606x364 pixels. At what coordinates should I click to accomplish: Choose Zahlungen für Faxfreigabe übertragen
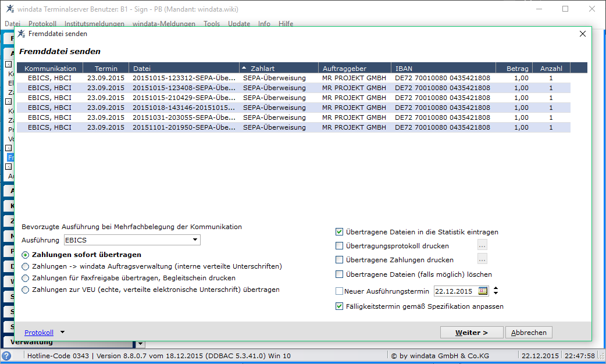point(26,278)
